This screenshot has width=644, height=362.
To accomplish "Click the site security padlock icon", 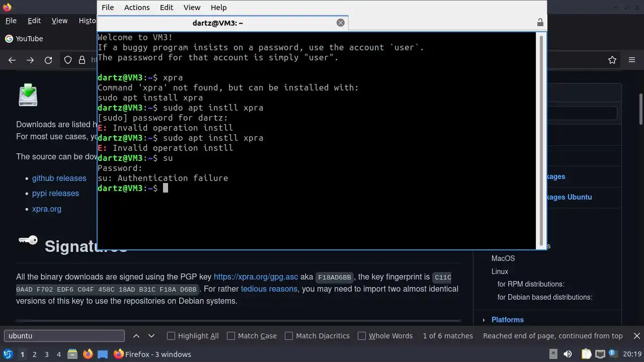I will point(82,60).
